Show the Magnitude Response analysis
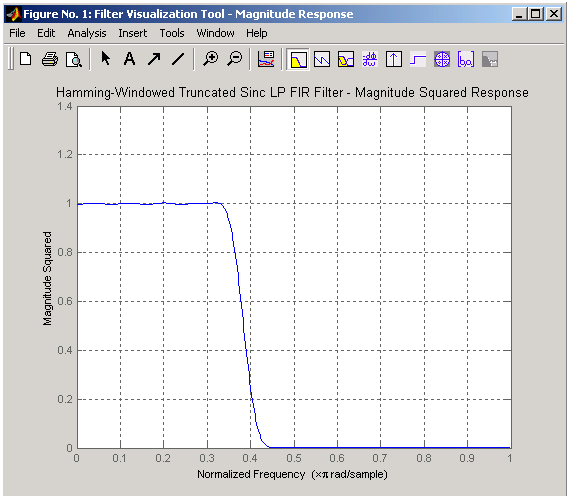Screen dimensions: 569x497 point(298,59)
